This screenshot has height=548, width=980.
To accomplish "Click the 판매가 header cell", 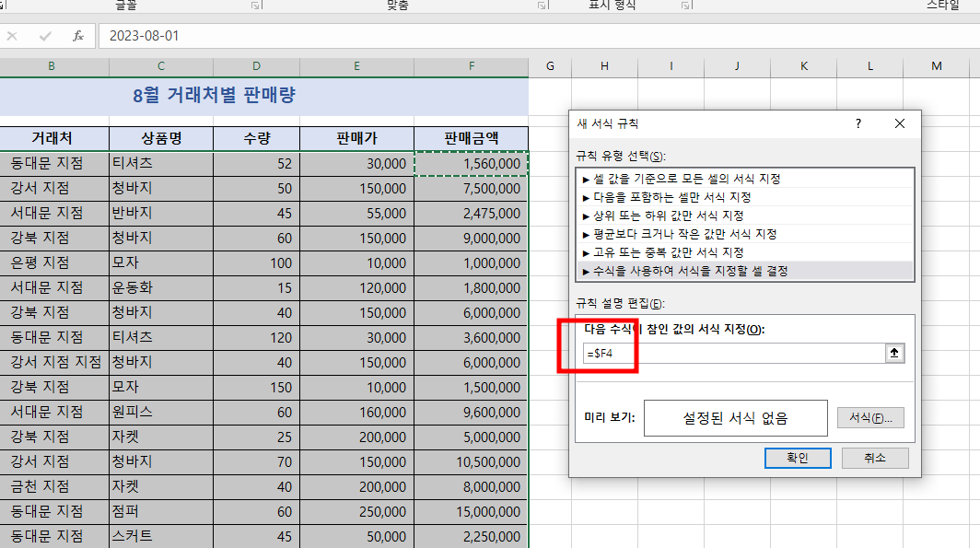I will (356, 139).
